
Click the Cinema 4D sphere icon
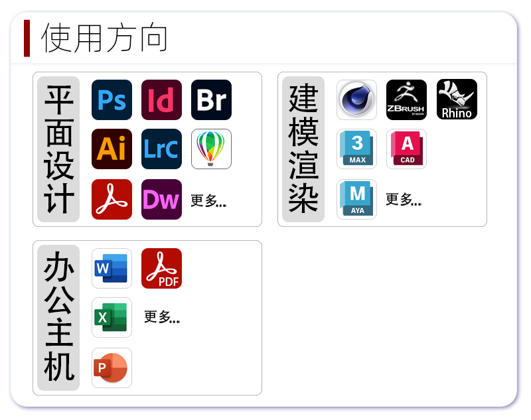coord(356,100)
